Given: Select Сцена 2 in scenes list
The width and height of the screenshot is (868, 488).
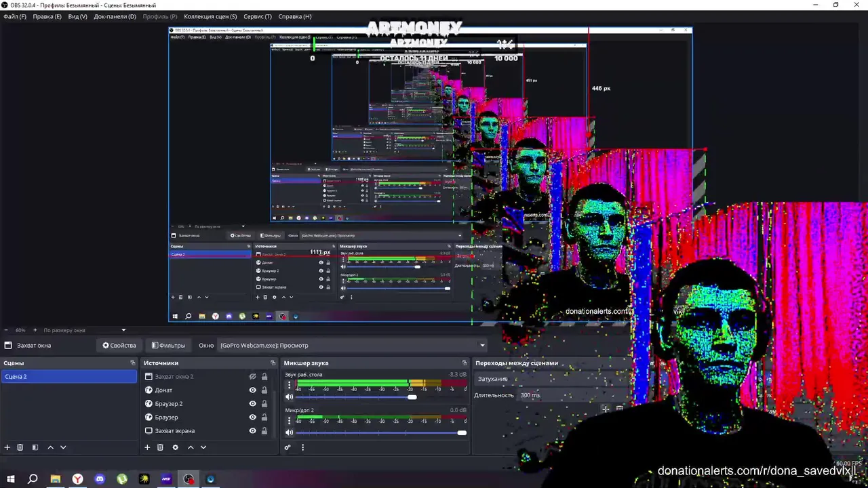Looking at the screenshot, I should click(x=68, y=377).
